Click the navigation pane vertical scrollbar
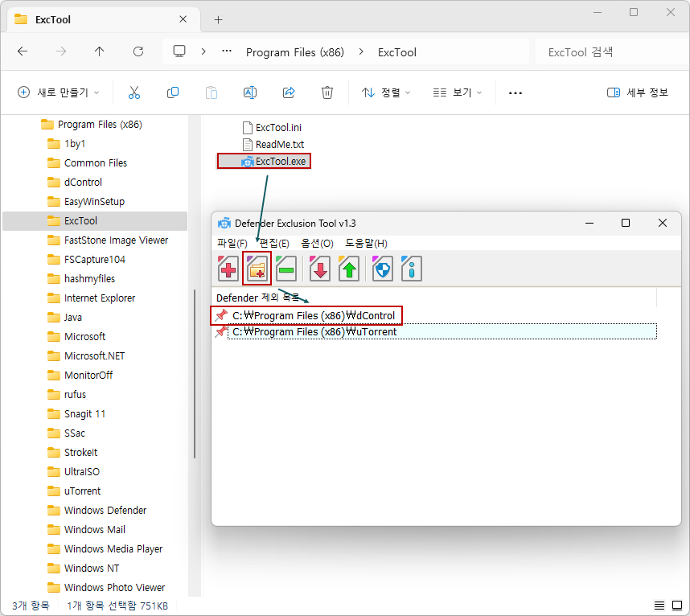 click(x=195, y=374)
